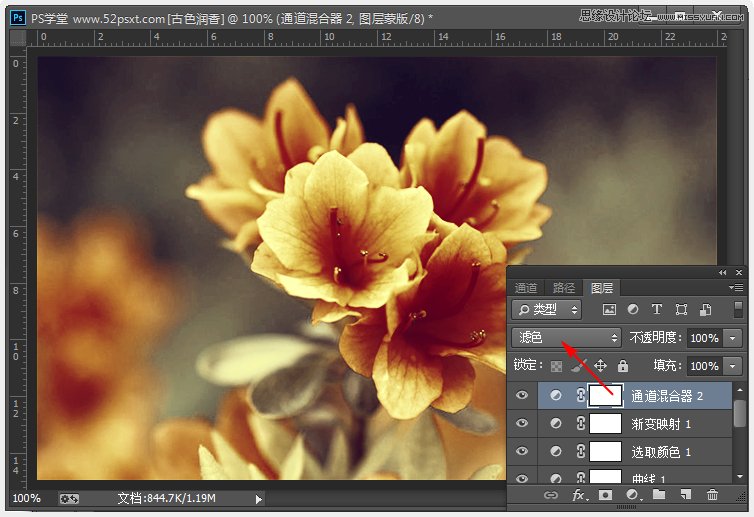Hide the 曲线 1 layer
The image size is (754, 517).
click(522, 478)
